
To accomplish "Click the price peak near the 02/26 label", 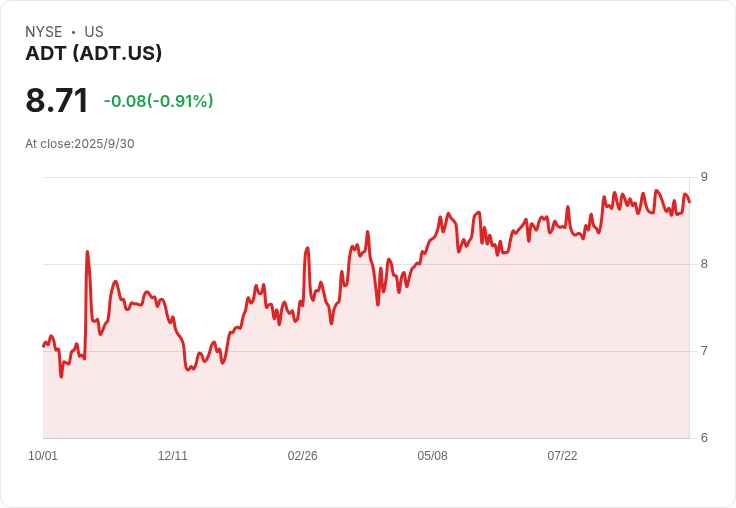I will 307,248.
